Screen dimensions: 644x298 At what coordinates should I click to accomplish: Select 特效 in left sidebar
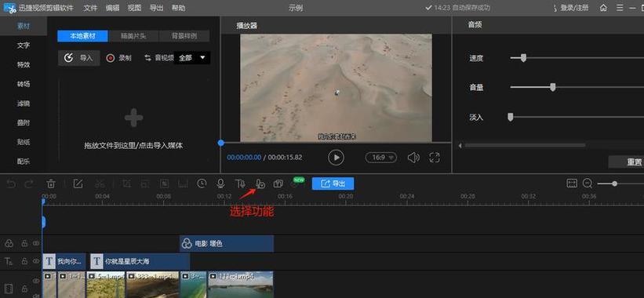[24, 64]
